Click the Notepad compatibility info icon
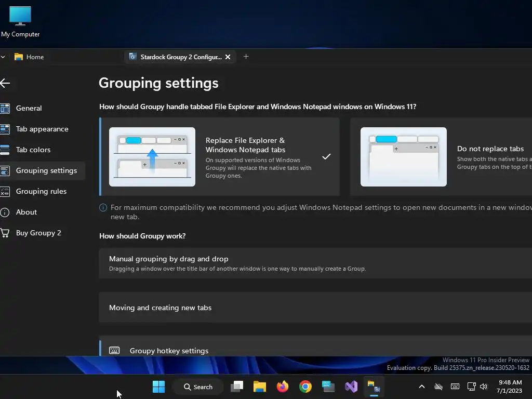Image resolution: width=532 pixels, height=399 pixels. (x=103, y=207)
